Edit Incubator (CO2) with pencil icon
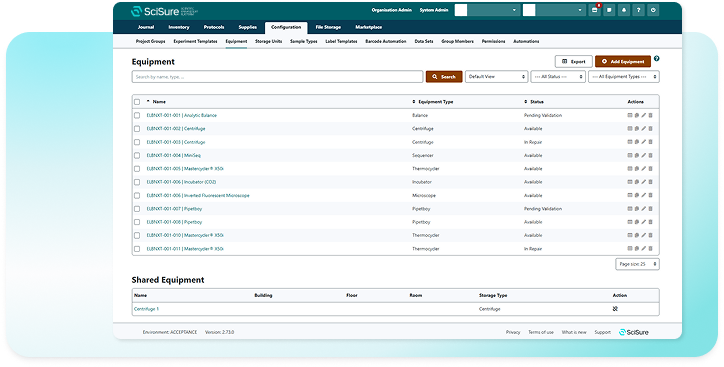The width and height of the screenshot is (724, 367). pos(644,182)
